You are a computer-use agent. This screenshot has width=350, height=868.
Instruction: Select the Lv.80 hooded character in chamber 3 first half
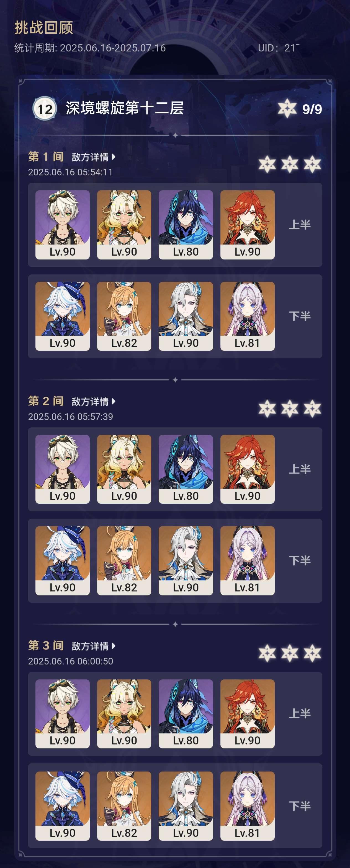[x=186, y=714]
